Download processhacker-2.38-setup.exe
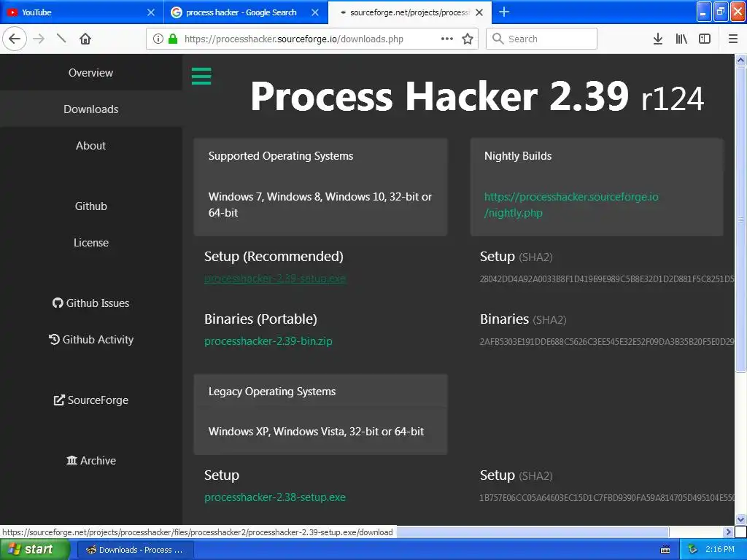The width and height of the screenshot is (747, 560). [x=275, y=497]
